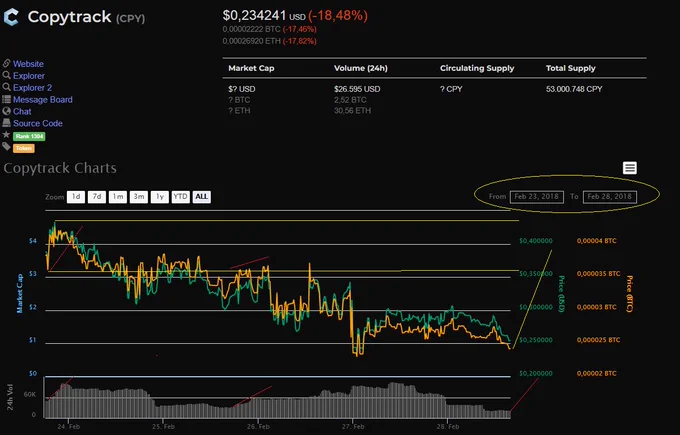Set chart zoom to 7d
The image size is (680, 435).
pyautogui.click(x=97, y=196)
